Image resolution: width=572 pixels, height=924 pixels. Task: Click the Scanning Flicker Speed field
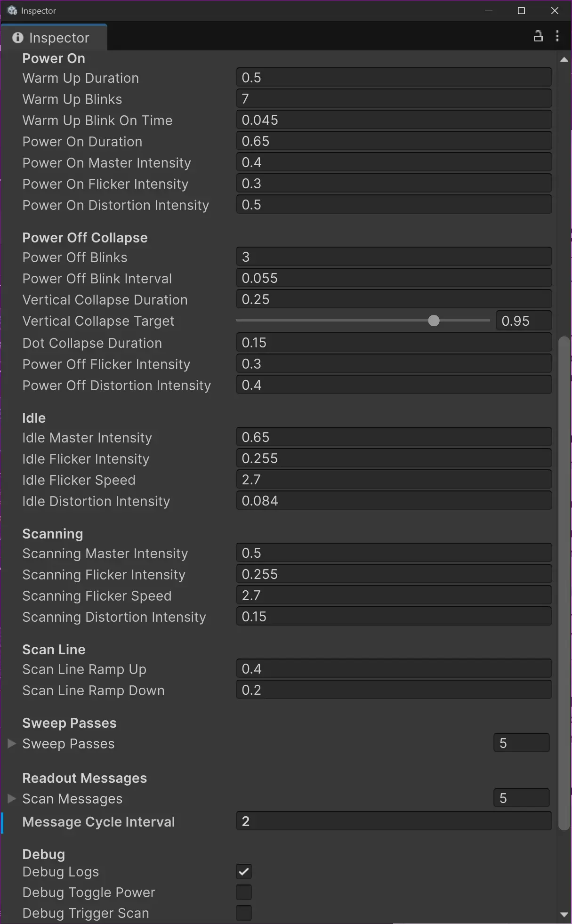pyautogui.click(x=394, y=595)
